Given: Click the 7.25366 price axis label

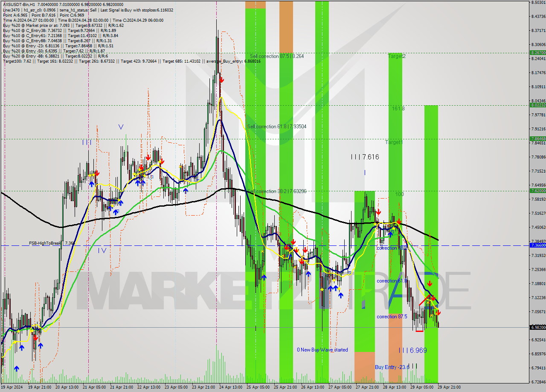Looking at the screenshot, I should tap(538, 269).
